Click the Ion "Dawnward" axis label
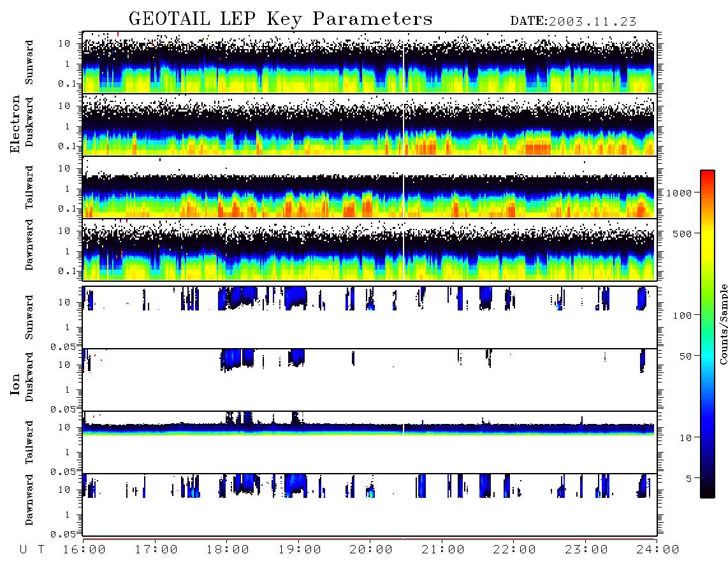The height and width of the screenshot is (561, 728). [x=29, y=500]
